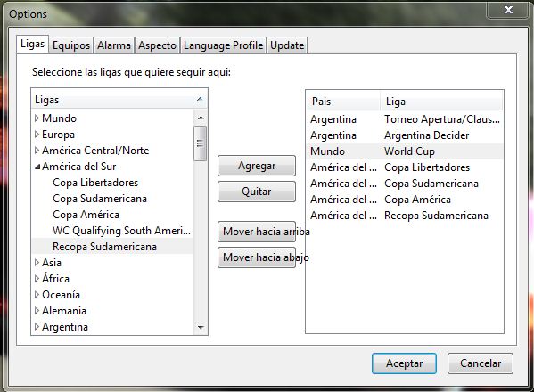
Task: Click Mover hacia abajo button
Action: point(257,257)
